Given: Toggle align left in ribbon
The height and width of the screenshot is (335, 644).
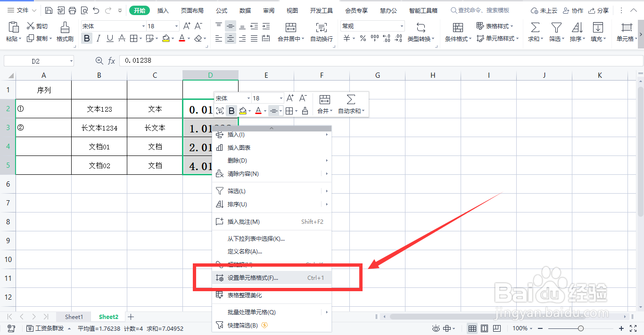Looking at the screenshot, I should tap(218, 39).
